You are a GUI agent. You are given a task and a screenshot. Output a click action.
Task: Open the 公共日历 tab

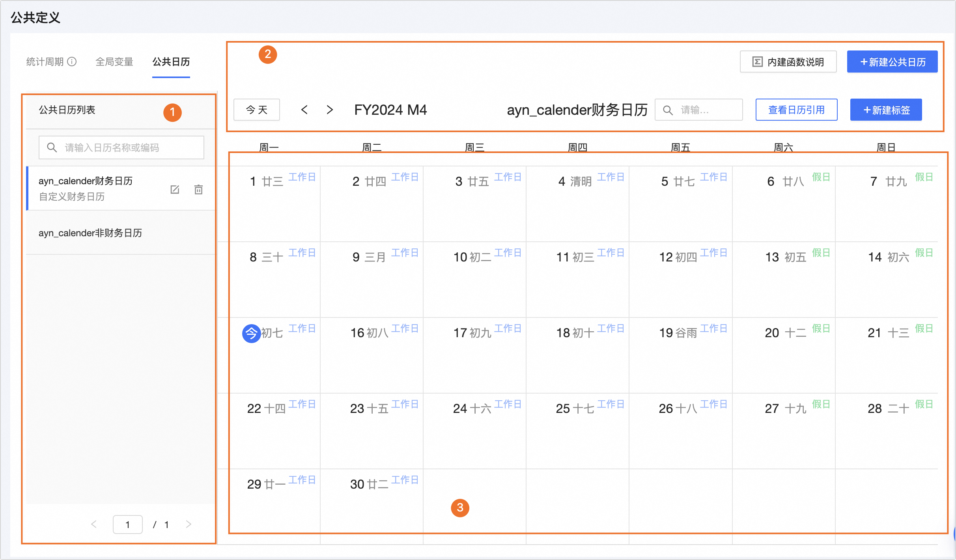click(171, 62)
